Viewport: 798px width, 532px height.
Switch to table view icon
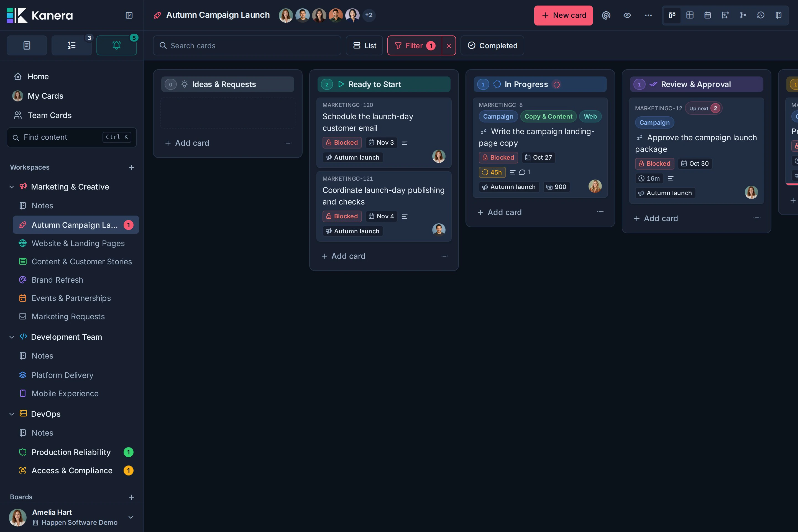(690, 15)
